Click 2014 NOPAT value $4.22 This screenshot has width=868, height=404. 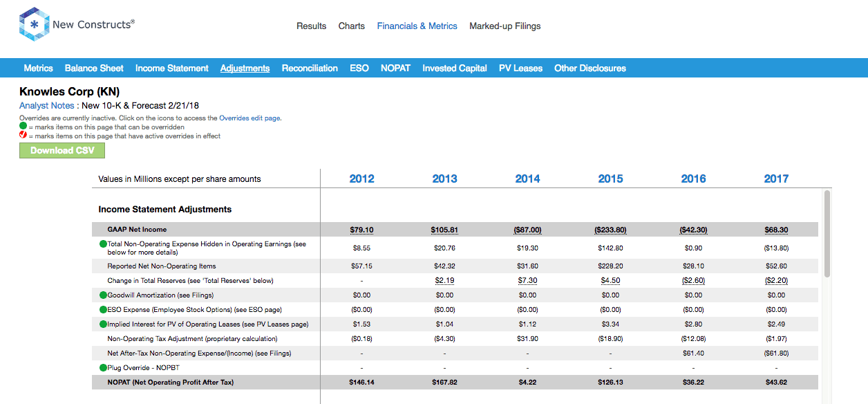click(x=527, y=383)
